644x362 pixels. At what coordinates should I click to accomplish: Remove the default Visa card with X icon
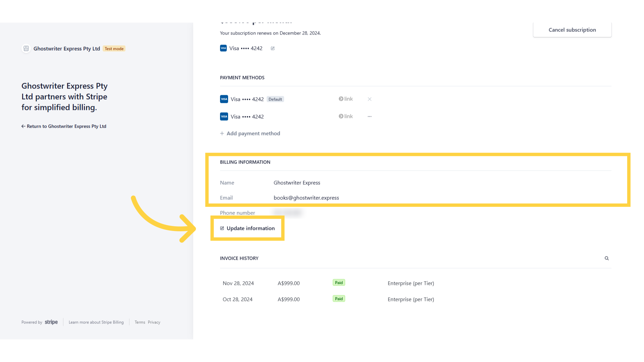coord(370,99)
